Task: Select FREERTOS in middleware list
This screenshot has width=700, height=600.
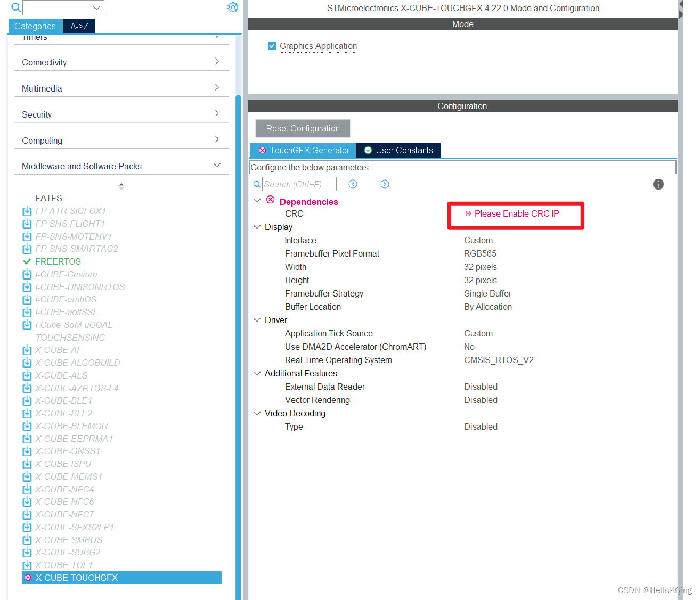Action: point(58,261)
